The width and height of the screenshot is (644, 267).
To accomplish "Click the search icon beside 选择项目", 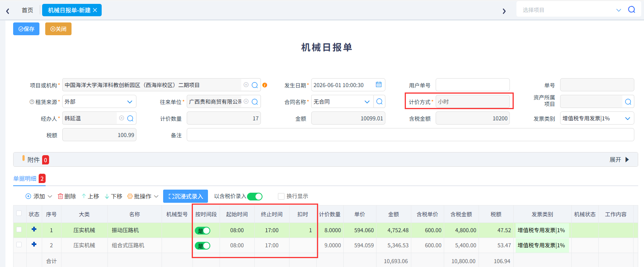I will 632,10.
